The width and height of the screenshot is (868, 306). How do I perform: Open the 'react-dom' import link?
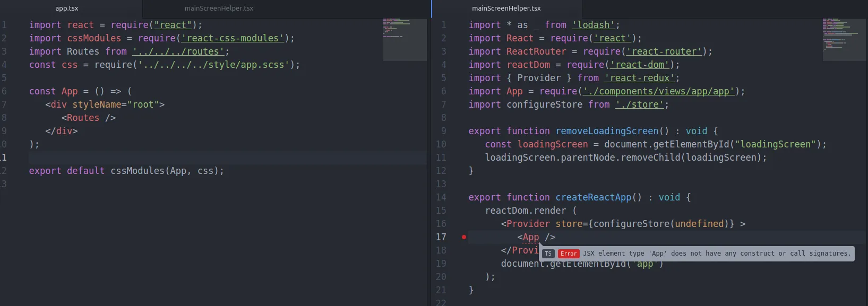(640, 65)
